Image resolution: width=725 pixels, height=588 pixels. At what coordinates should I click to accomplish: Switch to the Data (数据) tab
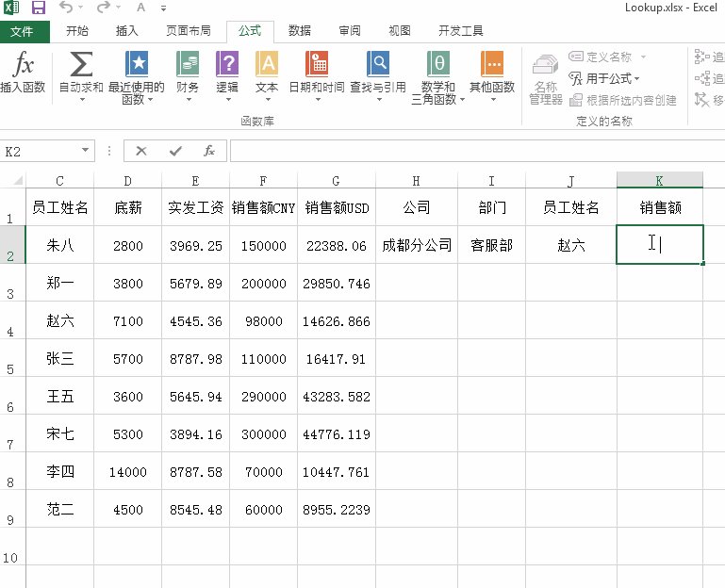pyautogui.click(x=300, y=31)
